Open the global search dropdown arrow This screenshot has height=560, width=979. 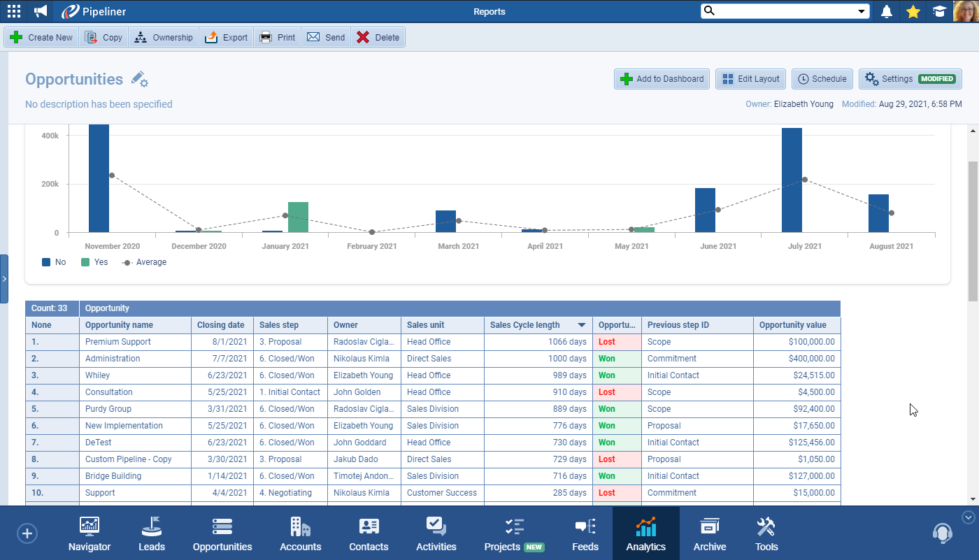(x=861, y=11)
